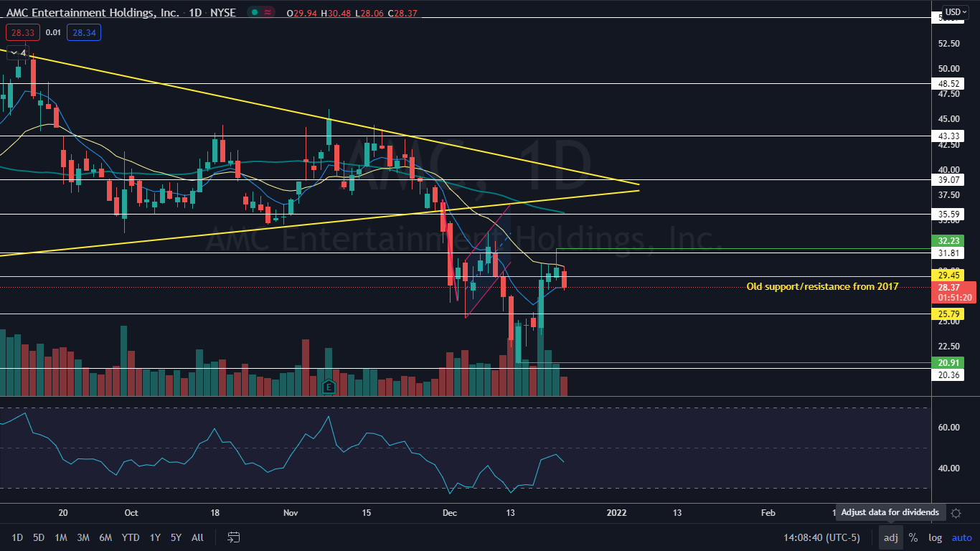Click the RSI scale 40.00 label
Image resolution: width=980 pixels, height=551 pixels.
tap(948, 468)
